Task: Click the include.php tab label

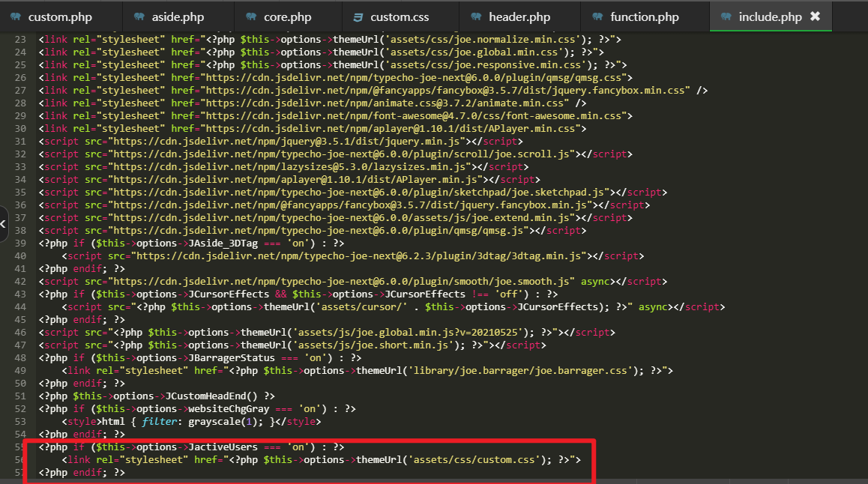Action: pos(770,16)
